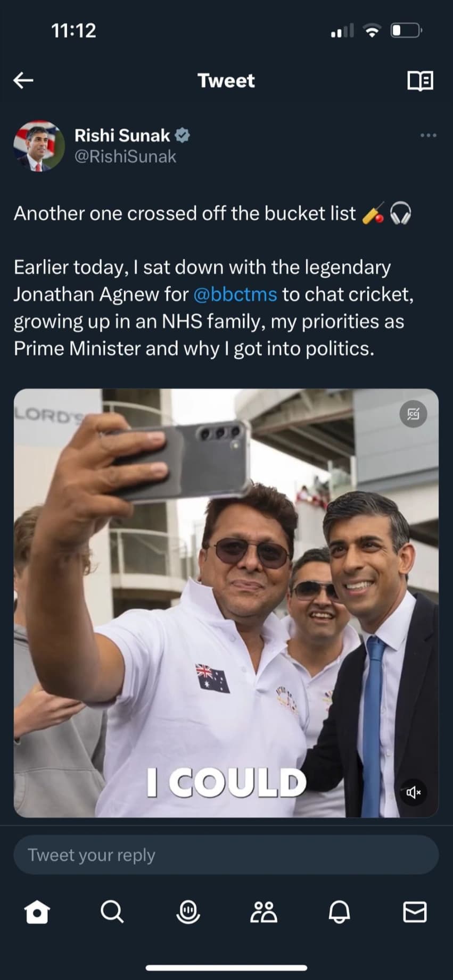Open the Search tab
The image size is (453, 980).
112,912
